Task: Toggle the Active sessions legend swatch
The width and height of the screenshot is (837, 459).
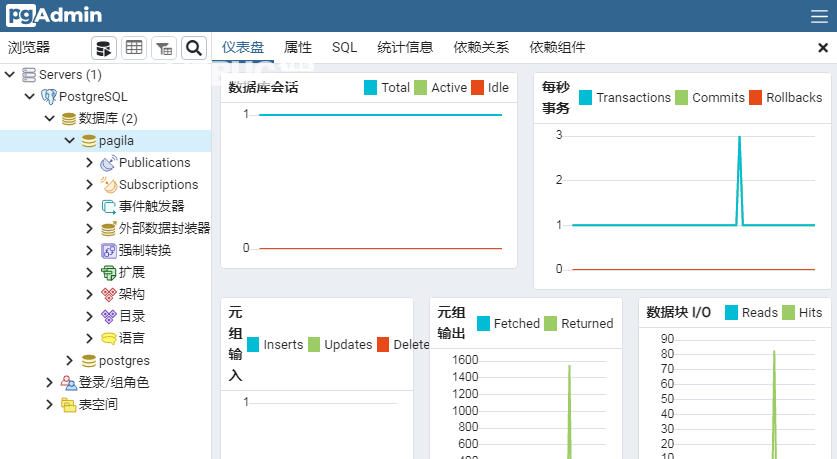Action: [421, 88]
